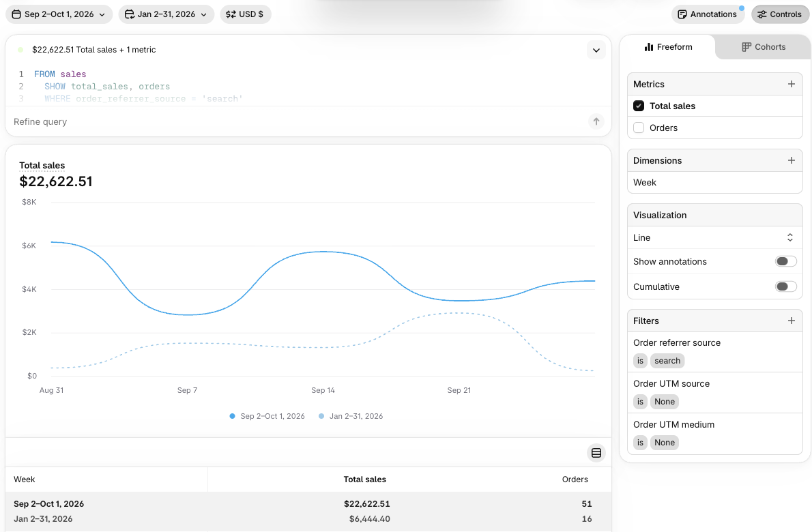Select the Week dimension row
Screen dimensions: 812x532
click(x=714, y=182)
